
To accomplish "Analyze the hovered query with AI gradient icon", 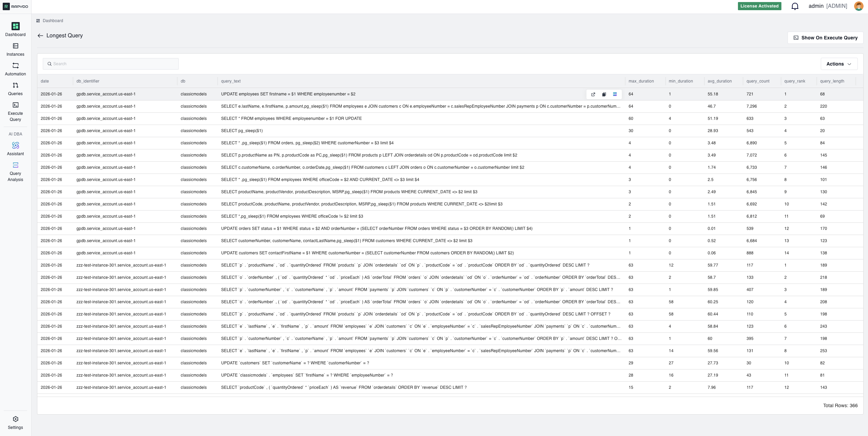I will pos(615,94).
